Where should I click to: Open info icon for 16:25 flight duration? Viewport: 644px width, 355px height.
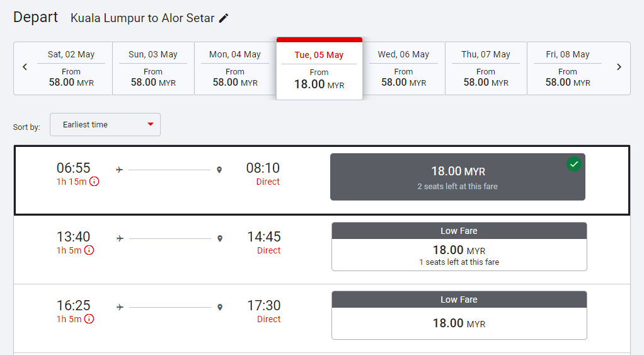tap(89, 319)
